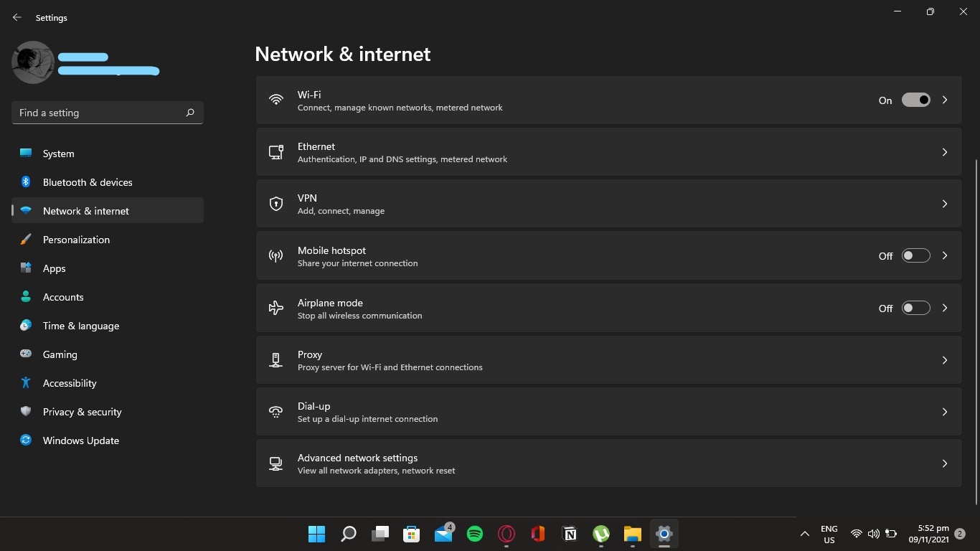Viewport: 980px width, 551px height.
Task: Open Proxy settings chevron
Action: tap(945, 360)
